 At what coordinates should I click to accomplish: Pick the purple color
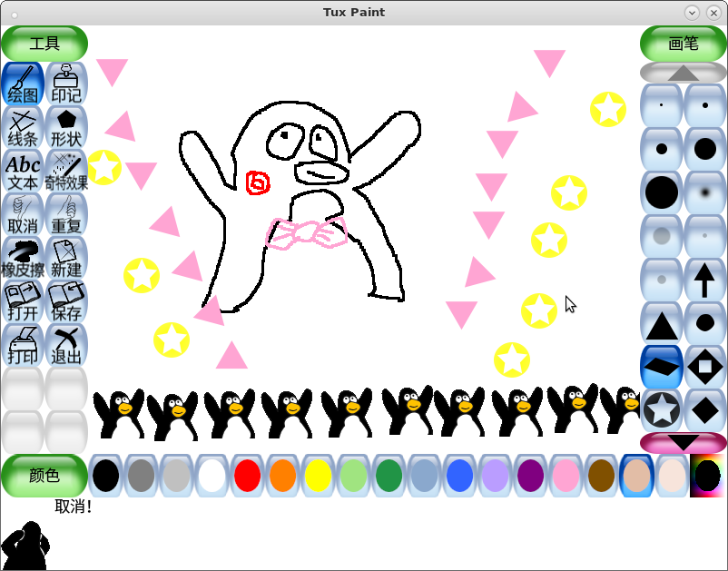point(530,476)
